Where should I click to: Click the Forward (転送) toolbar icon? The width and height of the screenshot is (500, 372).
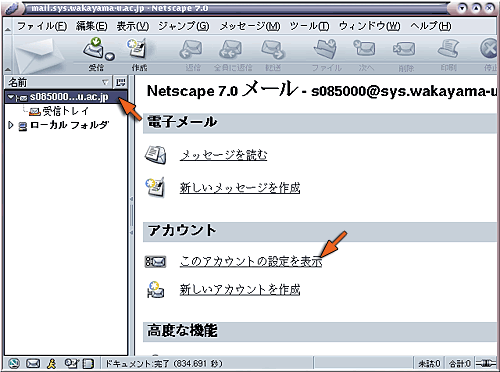click(273, 49)
